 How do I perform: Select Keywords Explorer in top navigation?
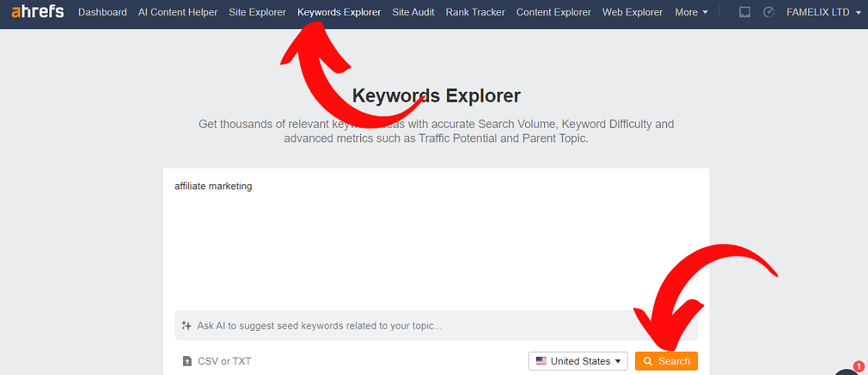[339, 12]
